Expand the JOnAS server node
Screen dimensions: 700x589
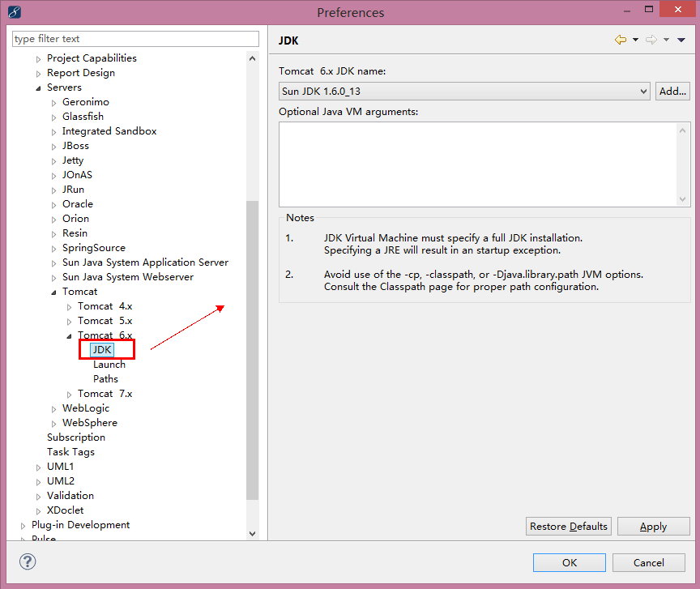[x=53, y=176]
